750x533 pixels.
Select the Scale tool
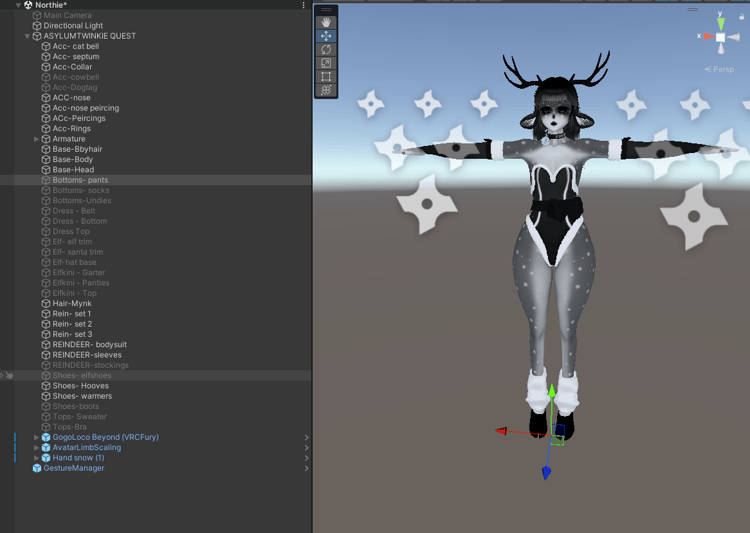click(x=326, y=63)
